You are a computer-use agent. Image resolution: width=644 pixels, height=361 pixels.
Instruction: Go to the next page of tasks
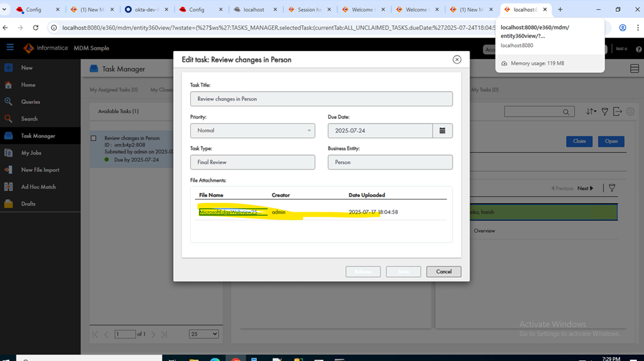(x=153, y=335)
